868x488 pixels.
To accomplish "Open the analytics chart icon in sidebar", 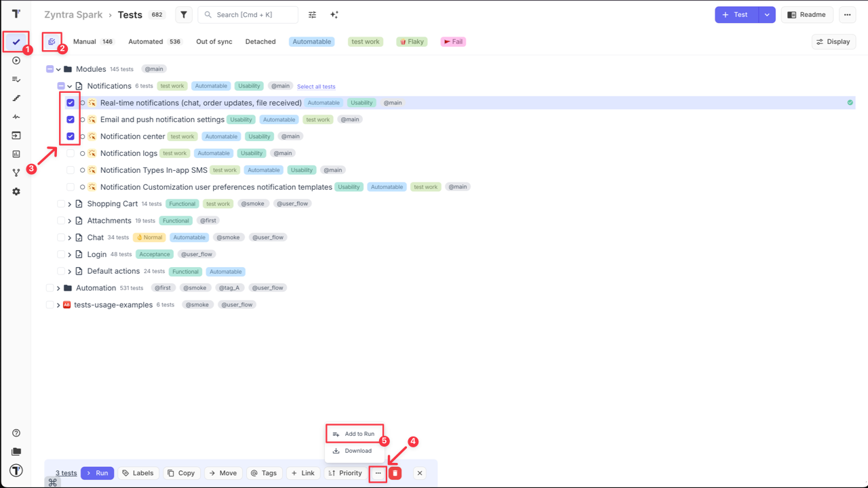I will (16, 154).
